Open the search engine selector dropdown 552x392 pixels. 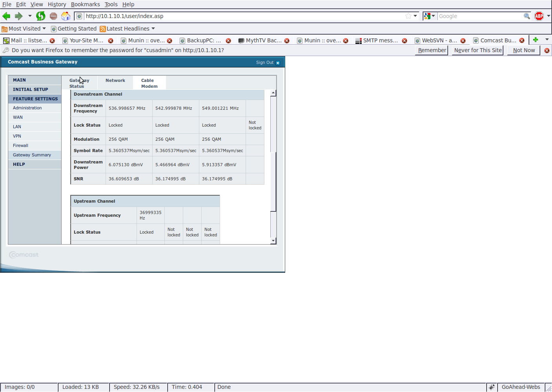tap(429, 16)
